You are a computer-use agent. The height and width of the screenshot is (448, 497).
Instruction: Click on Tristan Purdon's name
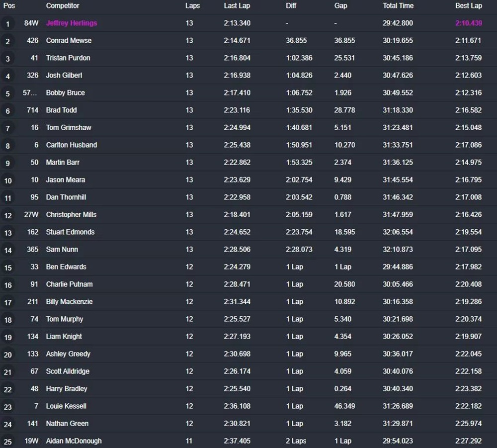(x=68, y=58)
